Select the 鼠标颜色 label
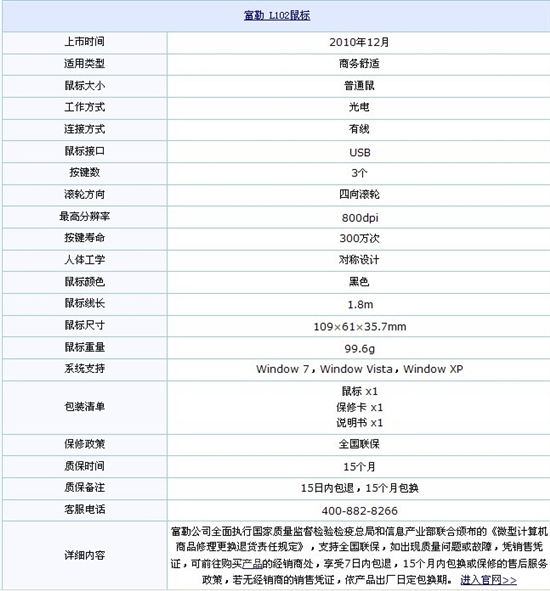 point(84,281)
